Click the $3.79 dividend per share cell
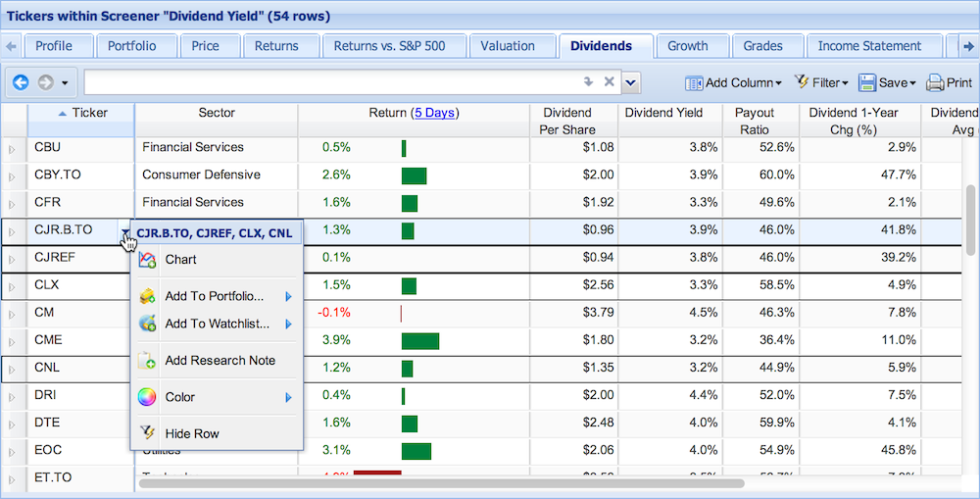Viewport: 980px width, 499px height. point(573,312)
